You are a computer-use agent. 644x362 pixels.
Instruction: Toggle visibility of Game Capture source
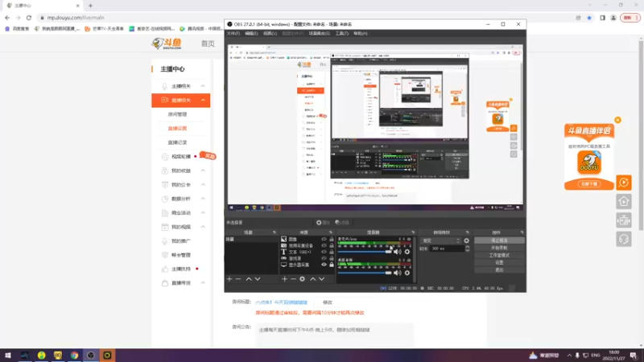point(324,258)
